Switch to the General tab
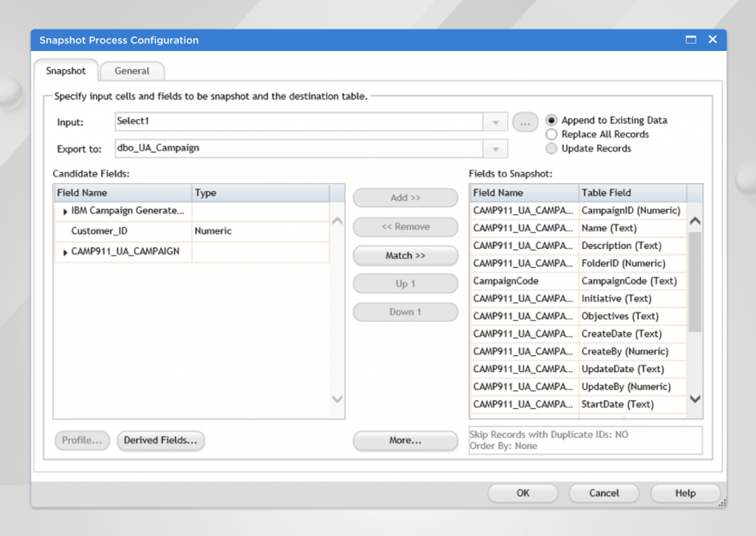This screenshot has height=536, width=756. pos(132,71)
